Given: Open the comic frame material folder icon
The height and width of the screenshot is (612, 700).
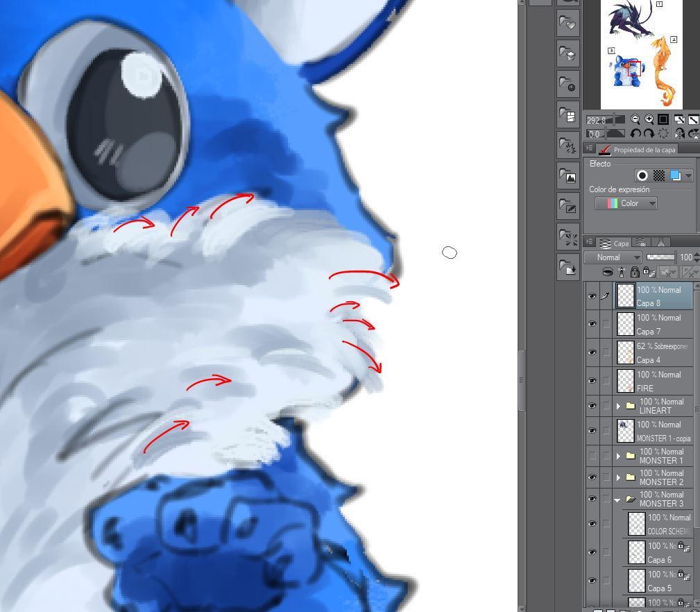Looking at the screenshot, I should click(x=568, y=114).
